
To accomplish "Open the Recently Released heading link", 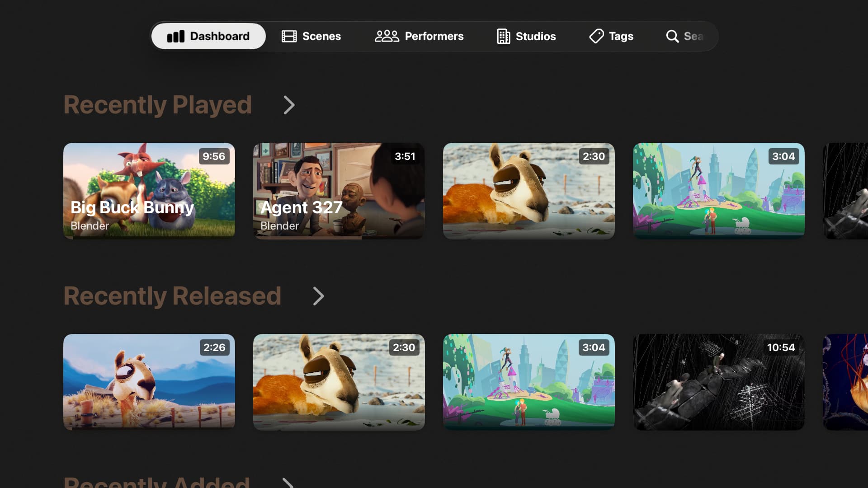I will [x=172, y=296].
